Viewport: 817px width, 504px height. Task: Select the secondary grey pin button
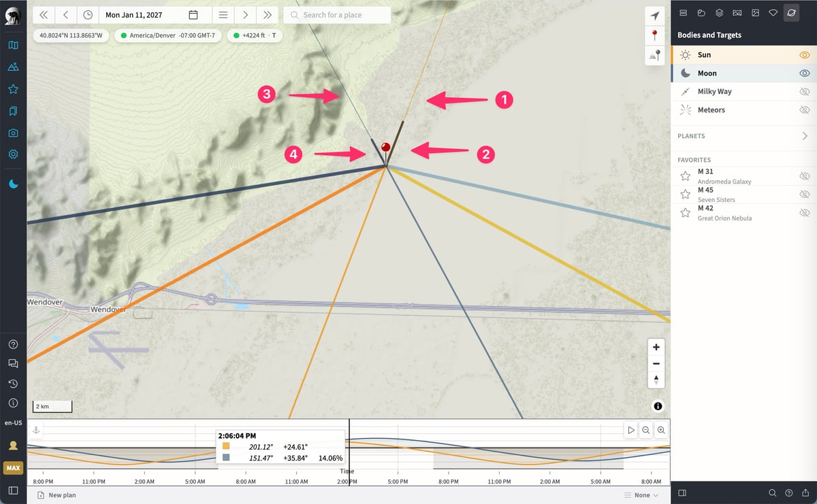click(x=655, y=56)
